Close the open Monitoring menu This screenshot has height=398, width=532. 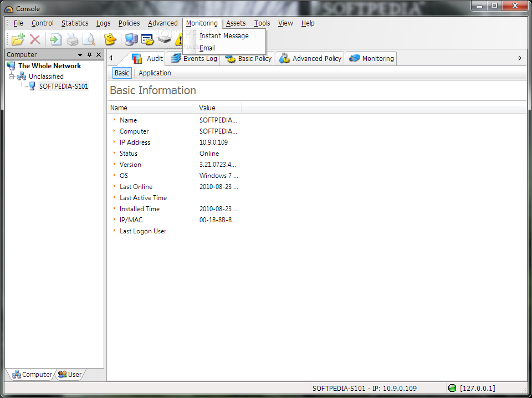pyautogui.click(x=202, y=23)
